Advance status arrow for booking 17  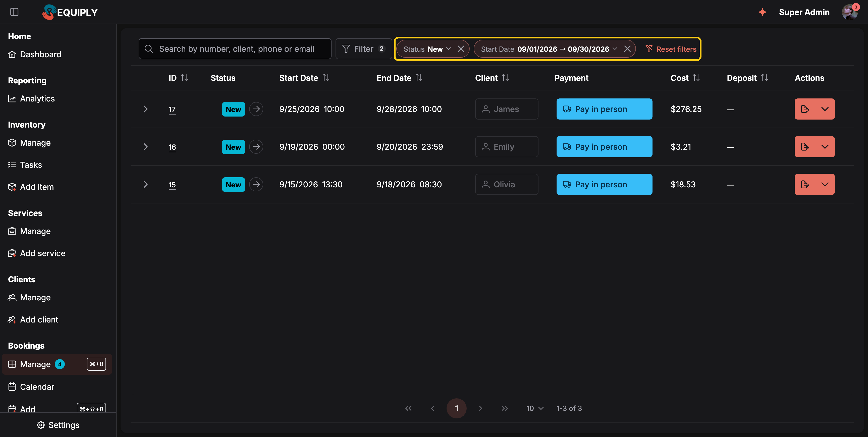pos(256,109)
